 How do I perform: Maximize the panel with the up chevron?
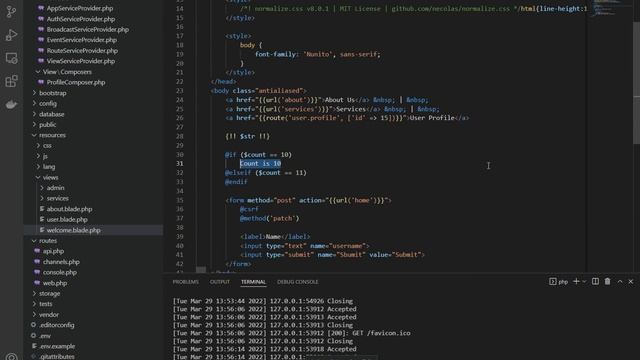coord(620,281)
